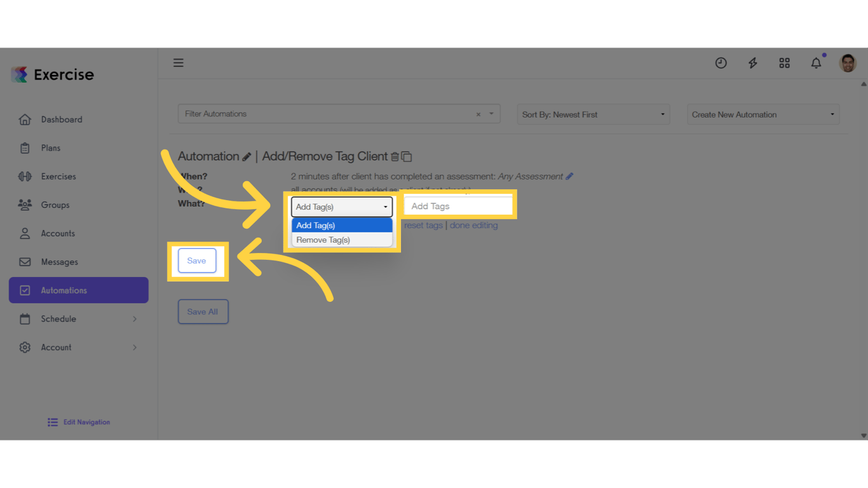Screen dimensions: 868x488
Task: Duplicate the automation using copy icon
Action: (x=407, y=156)
